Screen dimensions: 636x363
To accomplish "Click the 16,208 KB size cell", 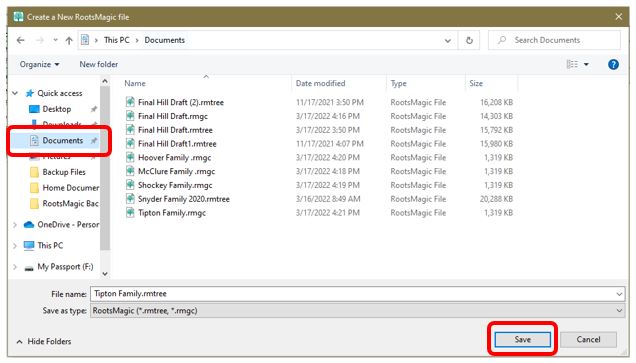I will click(x=496, y=103).
